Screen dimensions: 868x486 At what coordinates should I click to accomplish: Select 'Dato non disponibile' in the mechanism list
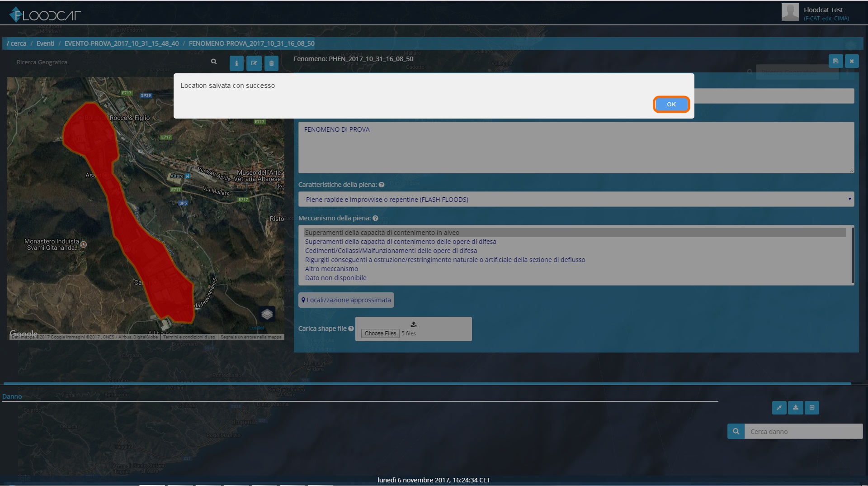click(335, 278)
